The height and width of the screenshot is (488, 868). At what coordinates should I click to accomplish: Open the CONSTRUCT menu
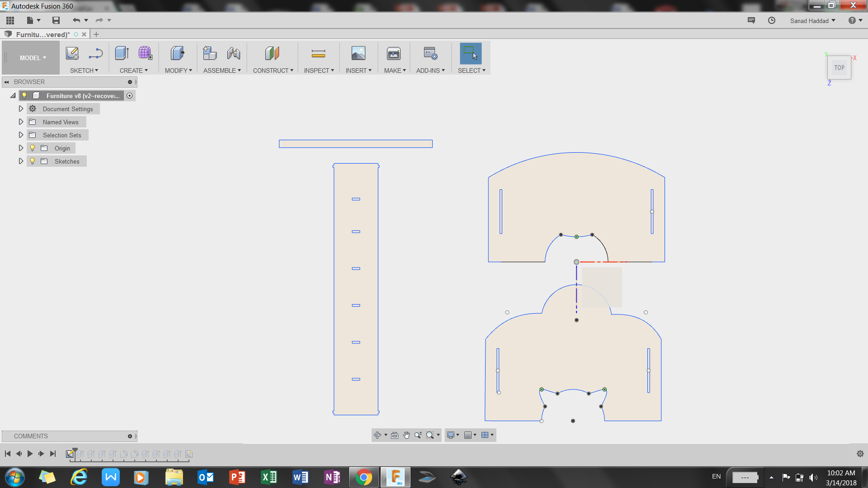273,70
